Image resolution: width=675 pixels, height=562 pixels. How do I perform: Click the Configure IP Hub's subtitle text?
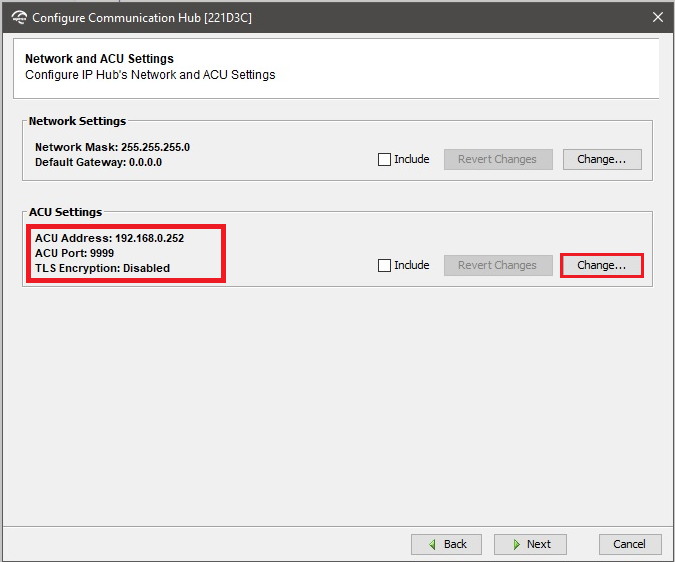click(150, 75)
